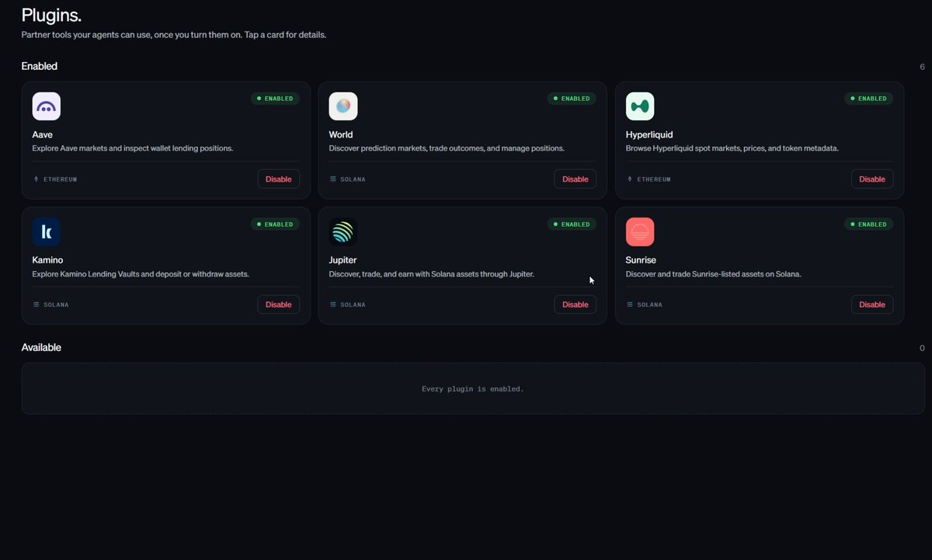The image size is (932, 560).
Task: Disable the Kamino plugin
Action: pyautogui.click(x=279, y=304)
